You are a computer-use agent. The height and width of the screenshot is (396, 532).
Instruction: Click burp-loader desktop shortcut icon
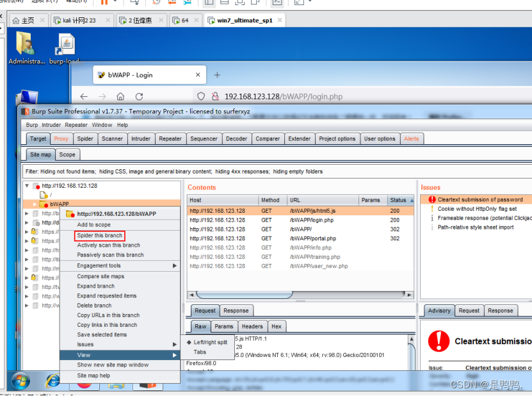pos(65,48)
